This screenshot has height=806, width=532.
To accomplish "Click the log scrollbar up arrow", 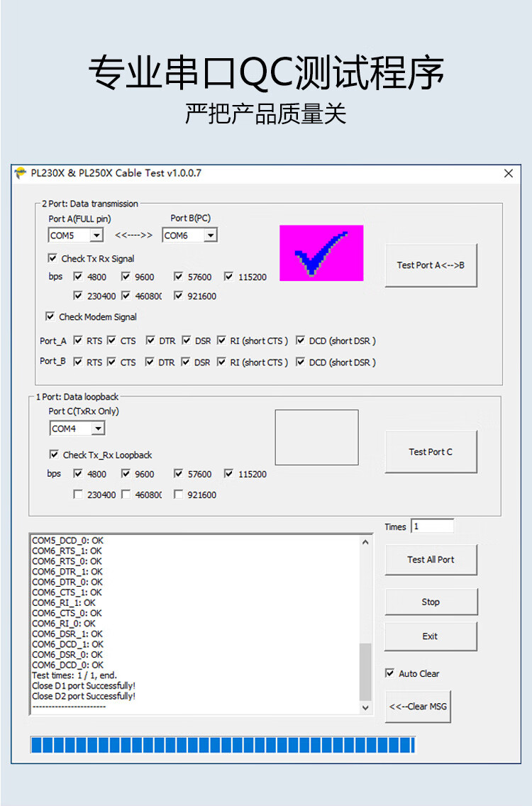I will click(x=366, y=543).
